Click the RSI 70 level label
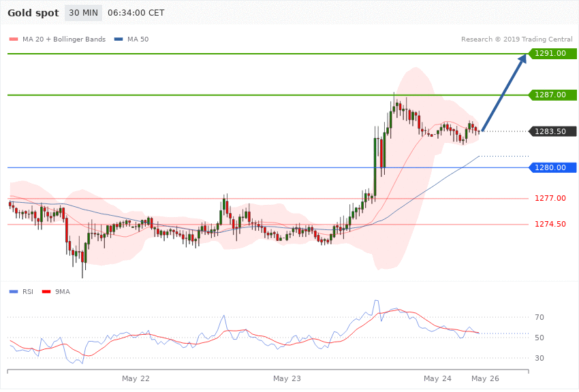Image resolution: width=579 pixels, height=392 pixels. click(x=539, y=317)
